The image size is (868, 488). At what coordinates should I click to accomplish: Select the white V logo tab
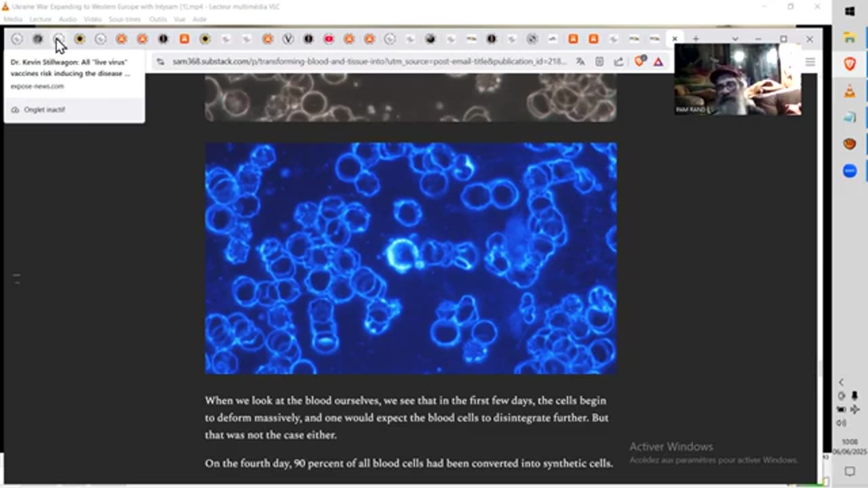point(288,39)
